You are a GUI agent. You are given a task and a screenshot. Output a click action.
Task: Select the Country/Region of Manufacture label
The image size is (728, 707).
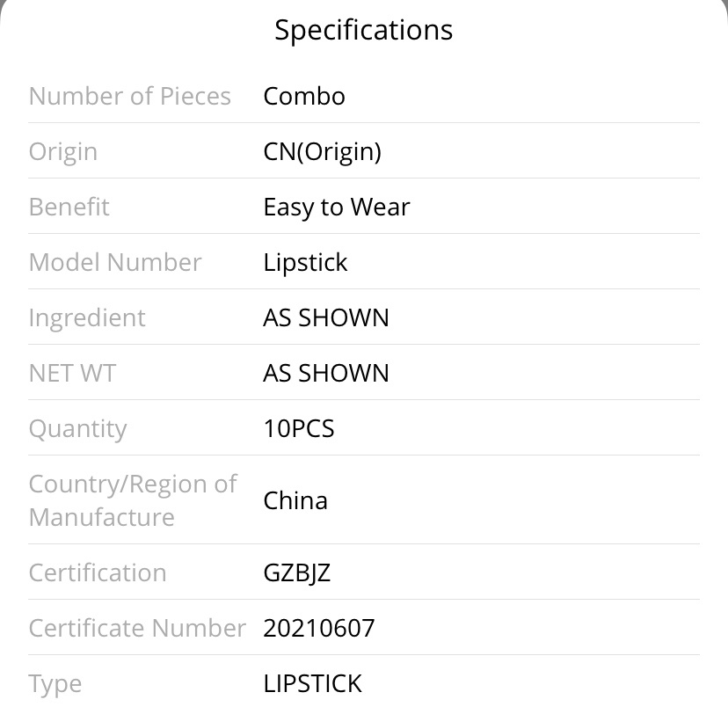pyautogui.click(x=133, y=500)
